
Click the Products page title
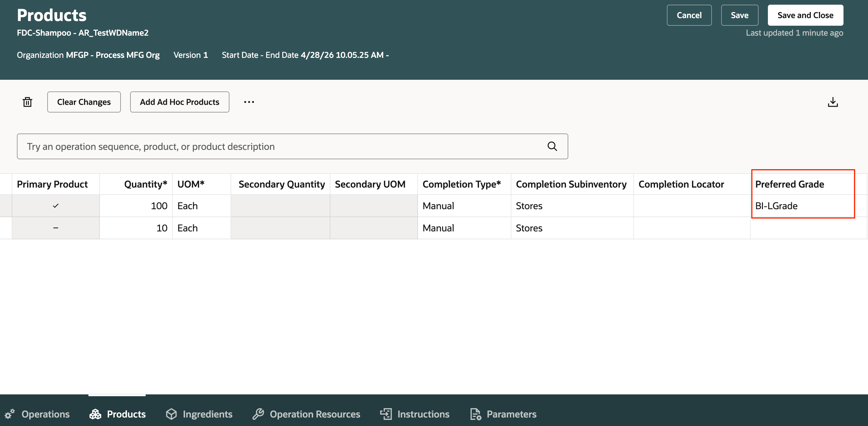pyautogui.click(x=52, y=15)
